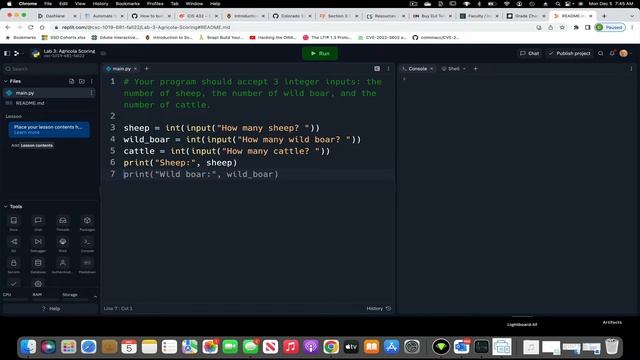640x360 pixels.
Task: Click the Publish project button
Action: tap(569, 53)
